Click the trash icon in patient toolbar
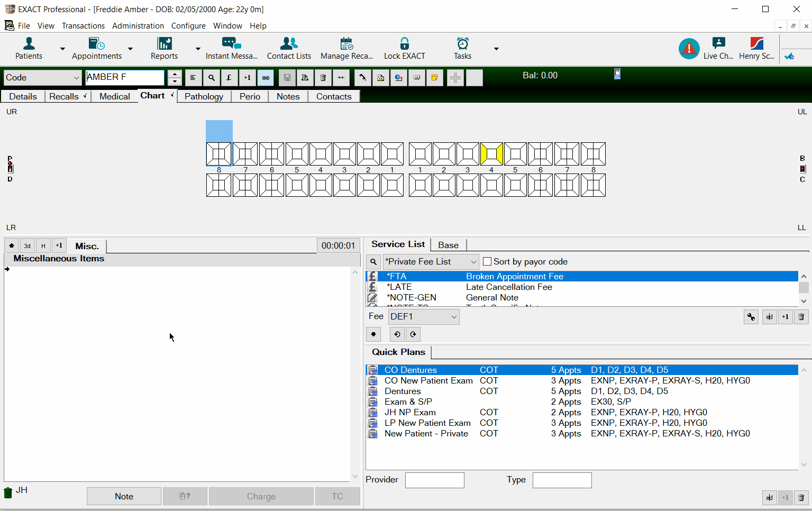The height and width of the screenshot is (511, 812). click(x=323, y=78)
